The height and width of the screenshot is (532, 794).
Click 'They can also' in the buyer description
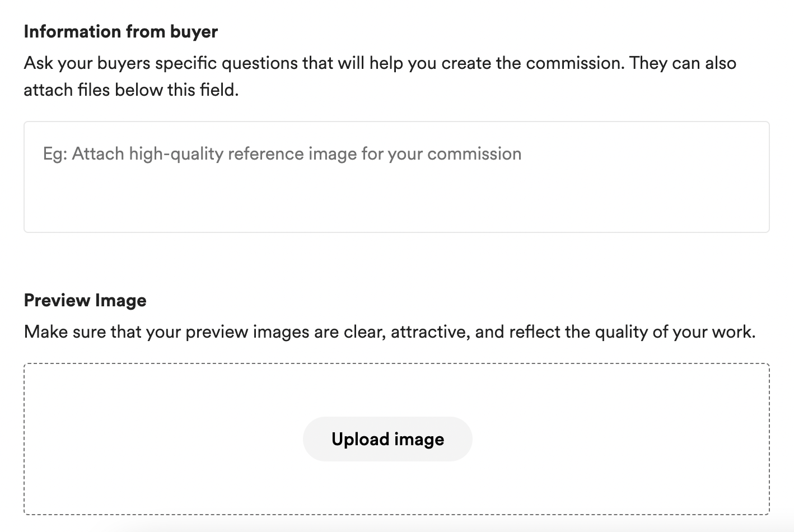[683, 63]
